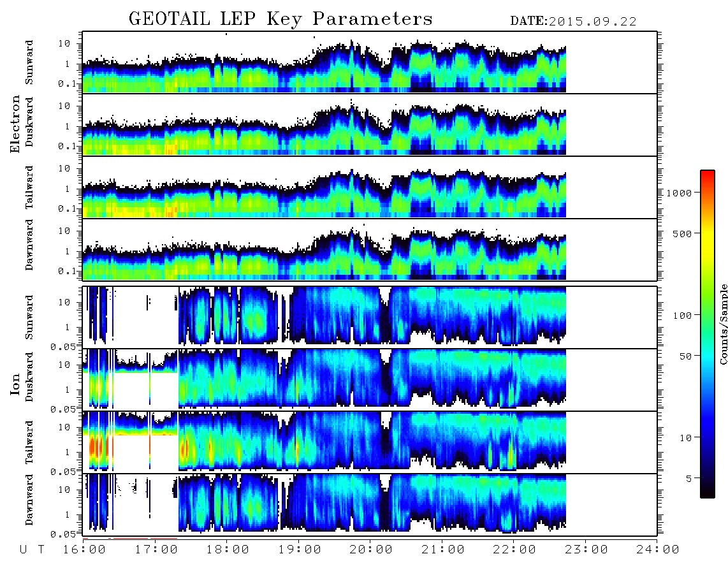Screen dimensions: 728x561
Task: Click the vertical Ion group label
Action: pyautogui.click(x=15, y=384)
